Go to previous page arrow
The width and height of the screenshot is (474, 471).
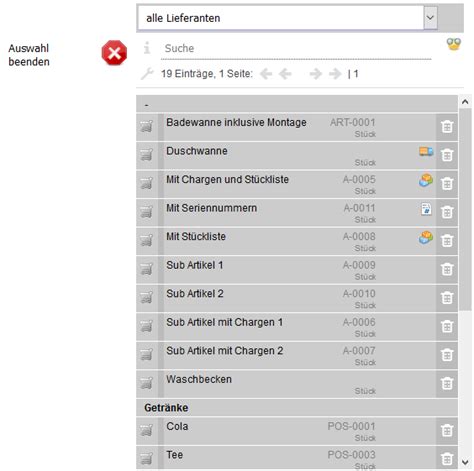tap(285, 74)
